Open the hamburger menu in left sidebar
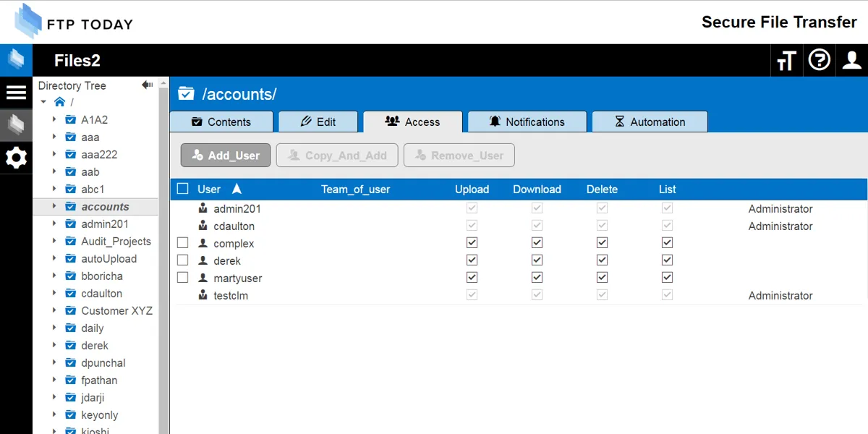The image size is (868, 434). pos(16,93)
